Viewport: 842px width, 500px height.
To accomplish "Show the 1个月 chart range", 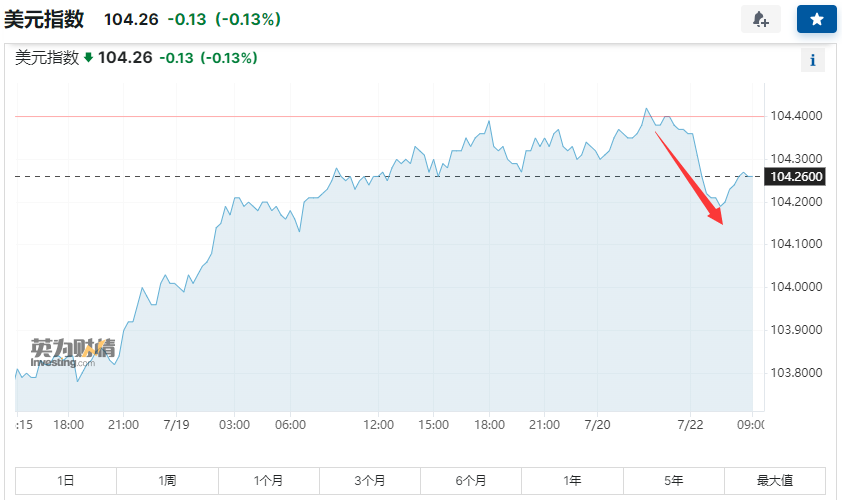I will click(268, 481).
